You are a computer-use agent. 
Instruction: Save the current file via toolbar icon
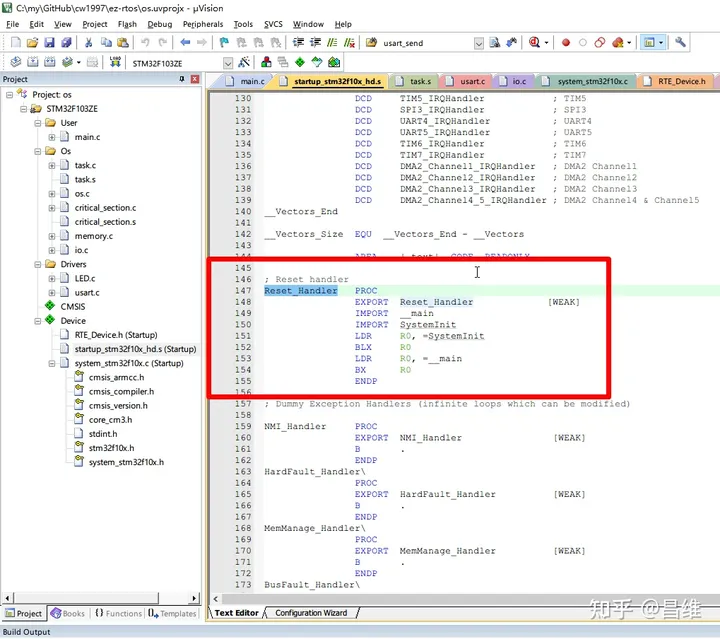[x=49, y=43]
